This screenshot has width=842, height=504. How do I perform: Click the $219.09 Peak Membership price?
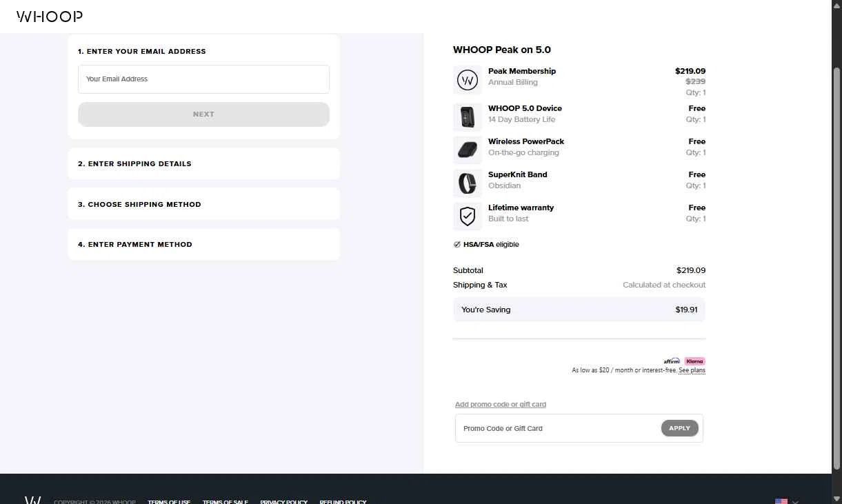pyautogui.click(x=690, y=71)
